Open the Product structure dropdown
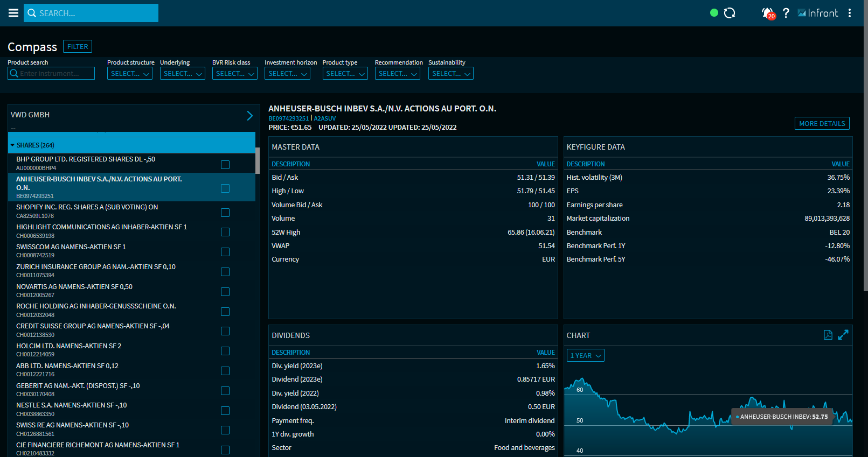 tap(130, 74)
